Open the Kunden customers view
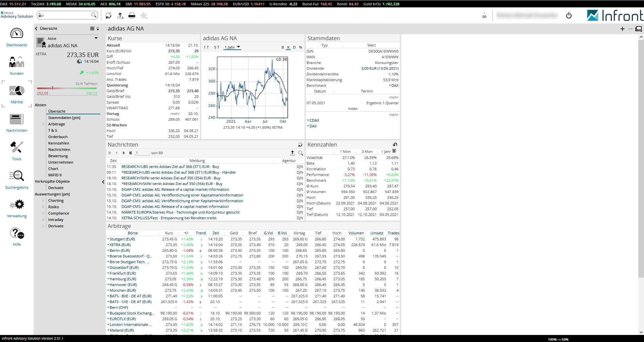Screen dimensions: 644x342 coord(17,66)
